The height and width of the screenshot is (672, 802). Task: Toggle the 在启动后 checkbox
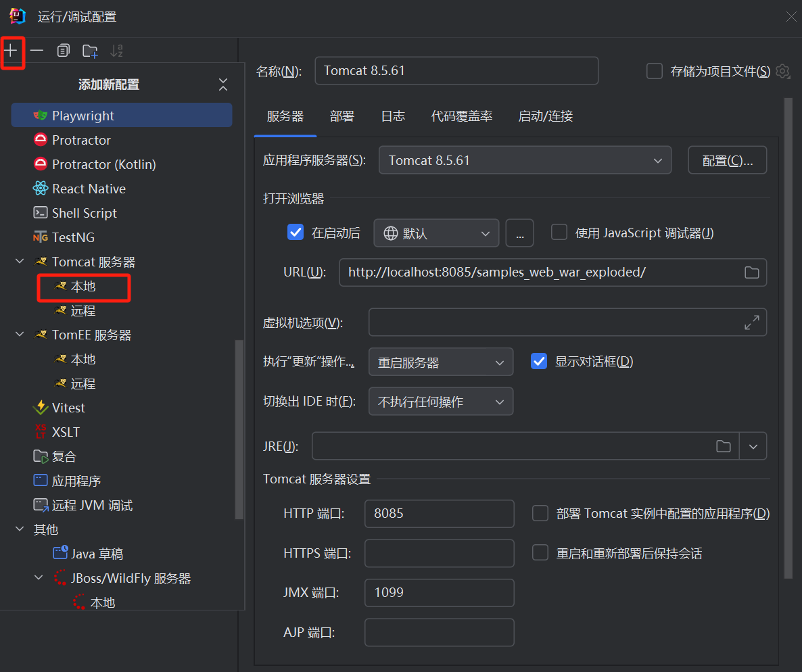pos(296,233)
